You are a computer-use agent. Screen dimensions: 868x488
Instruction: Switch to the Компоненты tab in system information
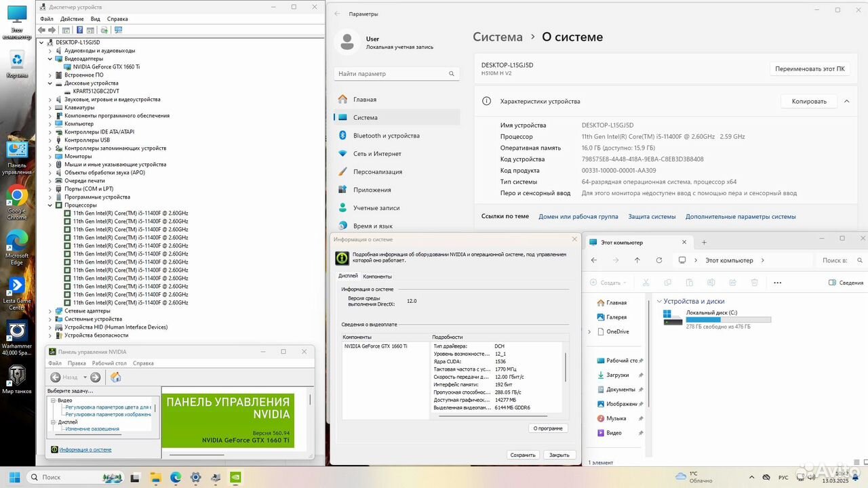tap(377, 277)
